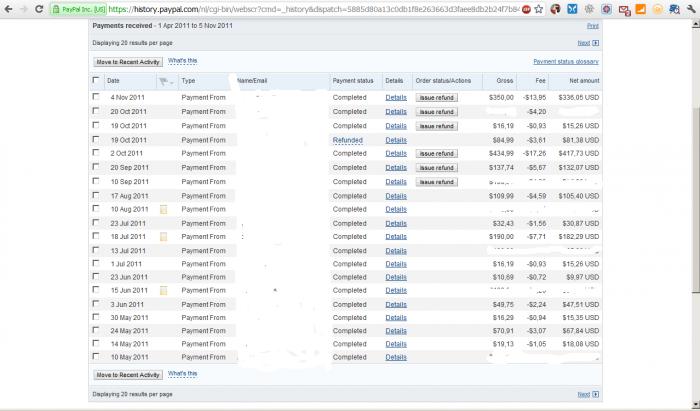Click the page's vertical scrollbar

click(x=694, y=200)
